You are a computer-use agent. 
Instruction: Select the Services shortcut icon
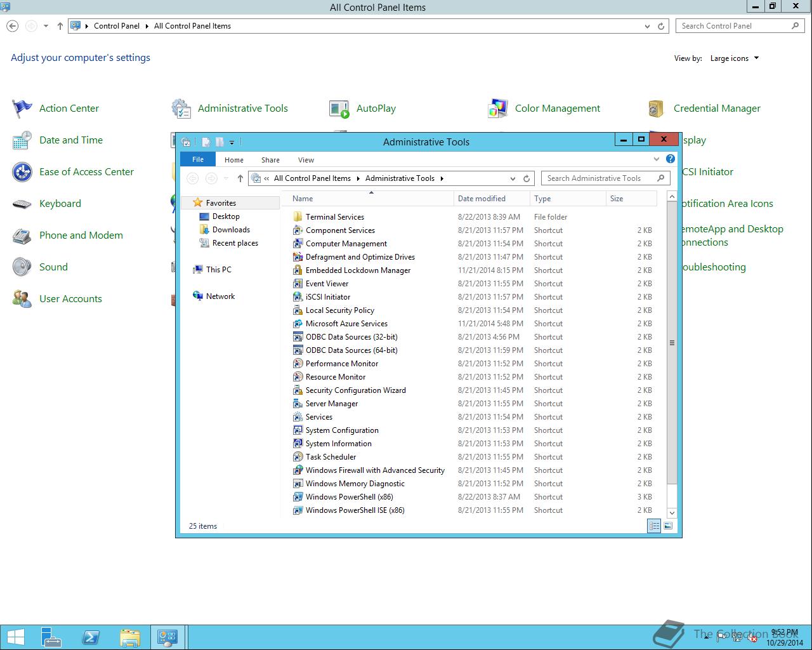tap(298, 417)
